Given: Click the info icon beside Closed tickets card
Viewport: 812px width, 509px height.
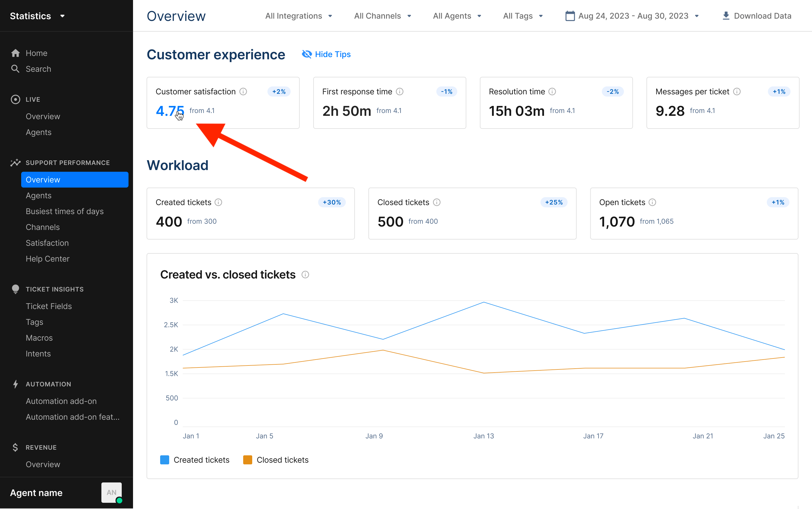Looking at the screenshot, I should pyautogui.click(x=437, y=202).
